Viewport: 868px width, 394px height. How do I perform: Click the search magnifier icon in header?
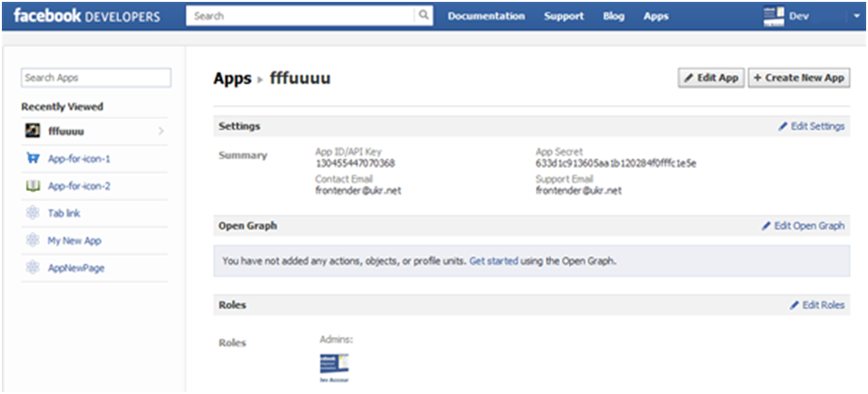(423, 16)
